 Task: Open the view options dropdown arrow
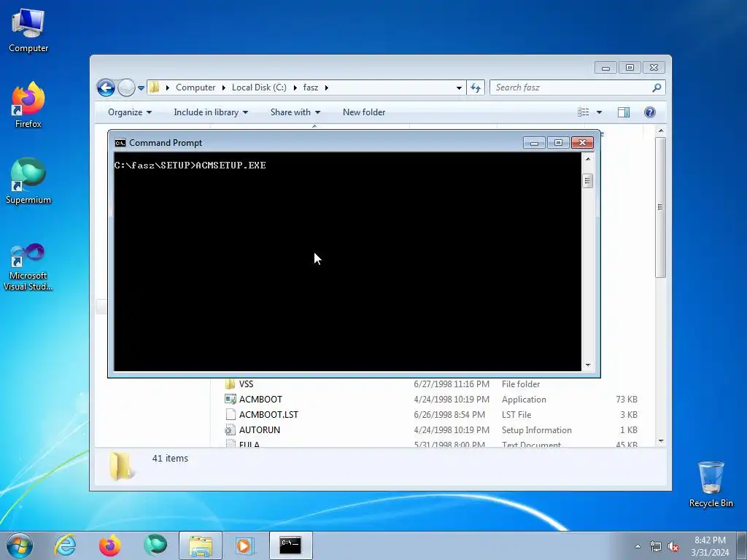[x=600, y=112]
